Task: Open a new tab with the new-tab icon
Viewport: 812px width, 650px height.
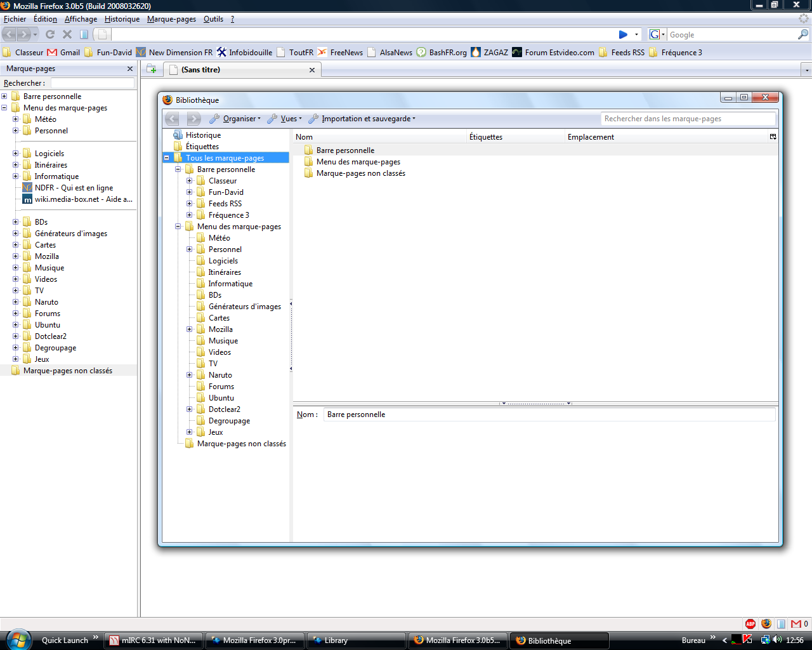Action: tap(152, 69)
